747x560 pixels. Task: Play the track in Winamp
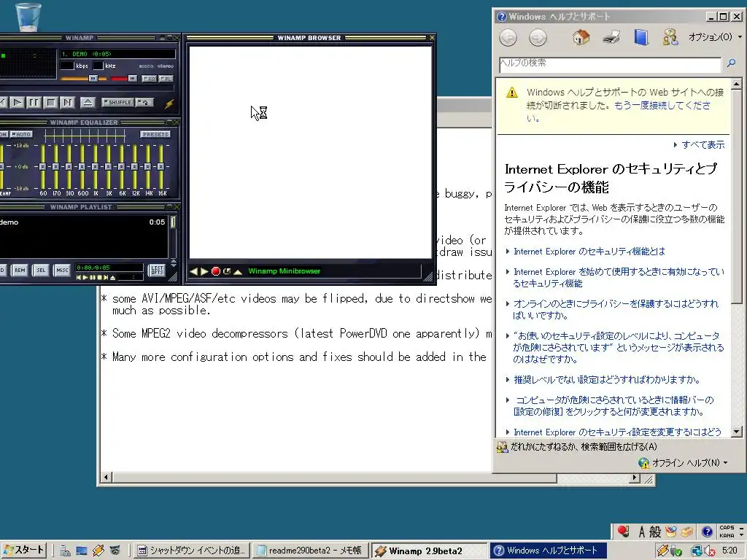pos(18,102)
